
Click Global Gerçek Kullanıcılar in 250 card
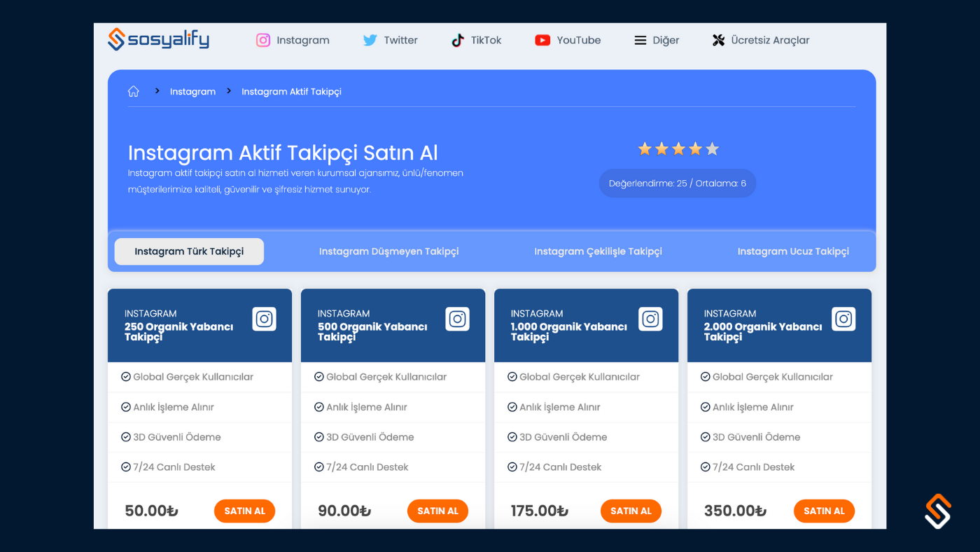point(192,377)
